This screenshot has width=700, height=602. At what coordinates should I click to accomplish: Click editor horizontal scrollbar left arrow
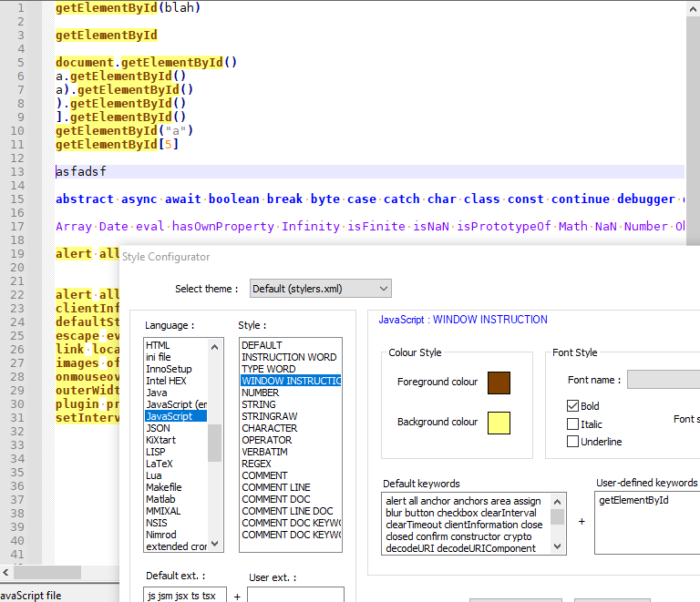pos(5,572)
